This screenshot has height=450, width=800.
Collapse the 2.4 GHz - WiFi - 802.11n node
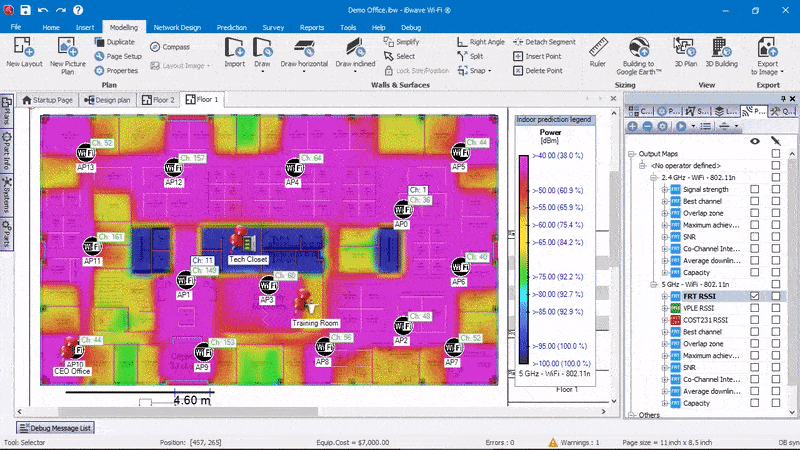pos(654,178)
